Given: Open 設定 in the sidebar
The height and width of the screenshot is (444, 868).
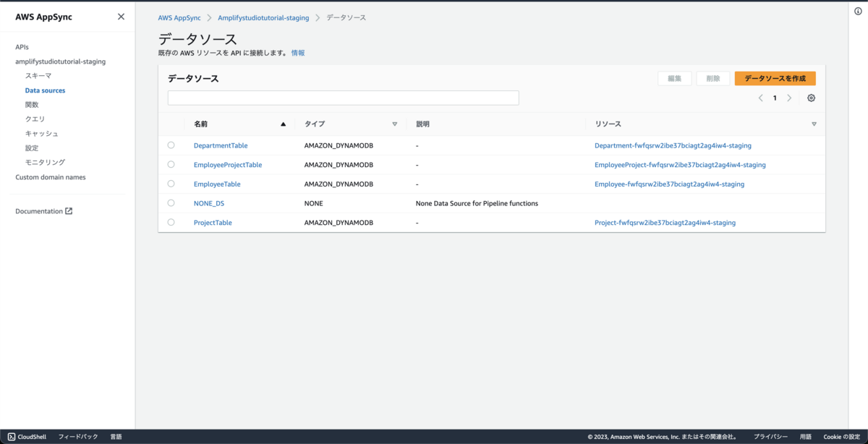Looking at the screenshot, I should (x=32, y=148).
